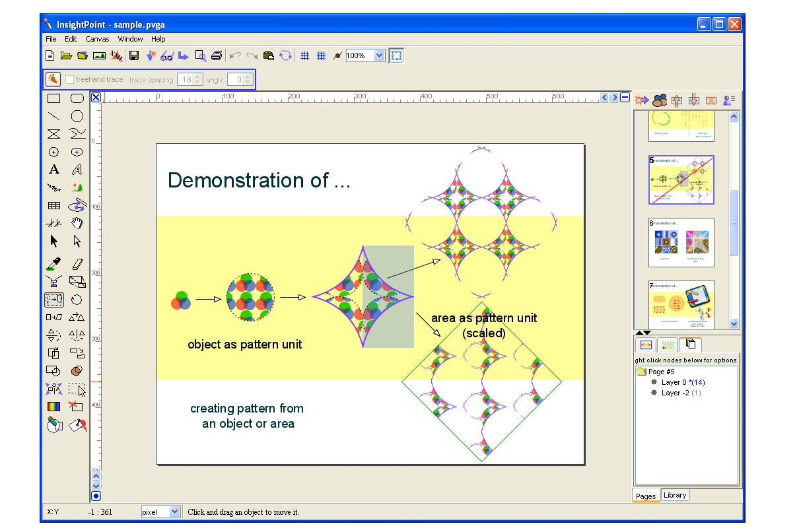799x532 pixels.
Task: Choose the Hand pan tool
Action: (x=77, y=223)
